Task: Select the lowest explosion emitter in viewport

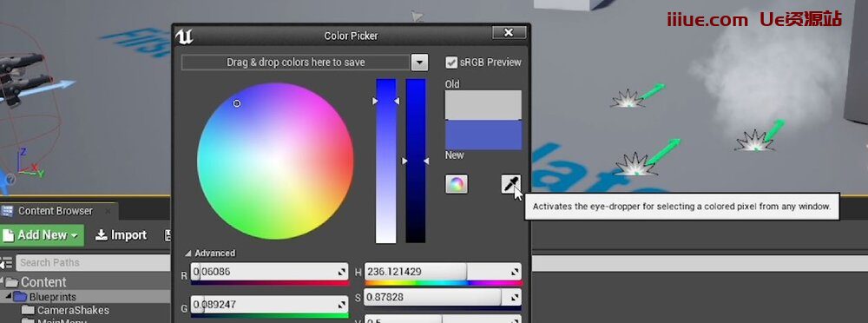Action: pos(635,164)
